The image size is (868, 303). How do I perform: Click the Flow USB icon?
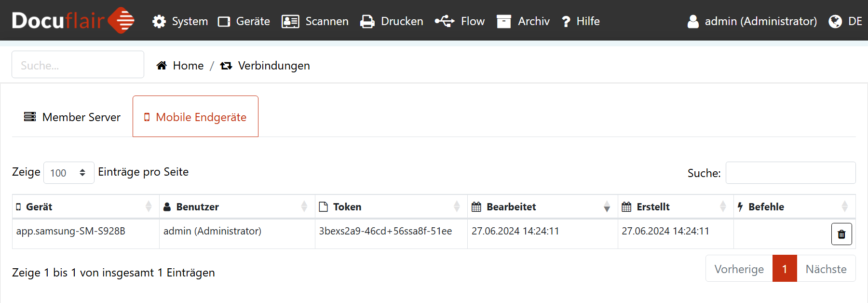tap(445, 21)
